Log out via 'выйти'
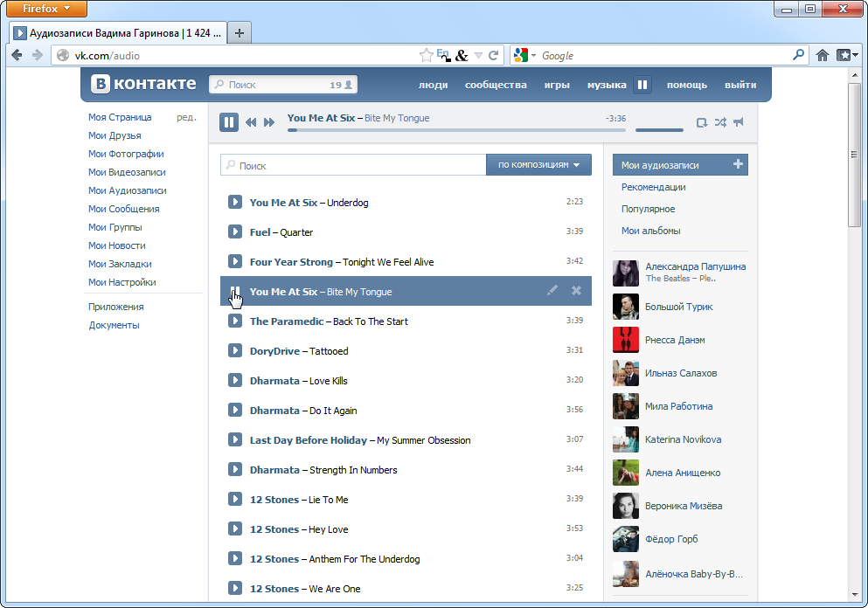 tap(740, 85)
